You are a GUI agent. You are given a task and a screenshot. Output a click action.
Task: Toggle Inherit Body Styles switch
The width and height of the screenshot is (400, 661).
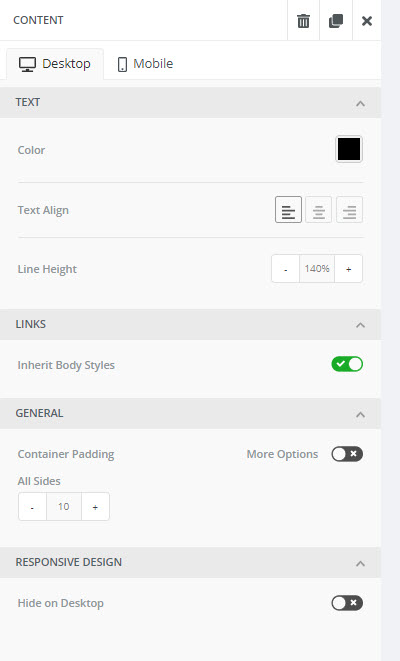click(347, 364)
